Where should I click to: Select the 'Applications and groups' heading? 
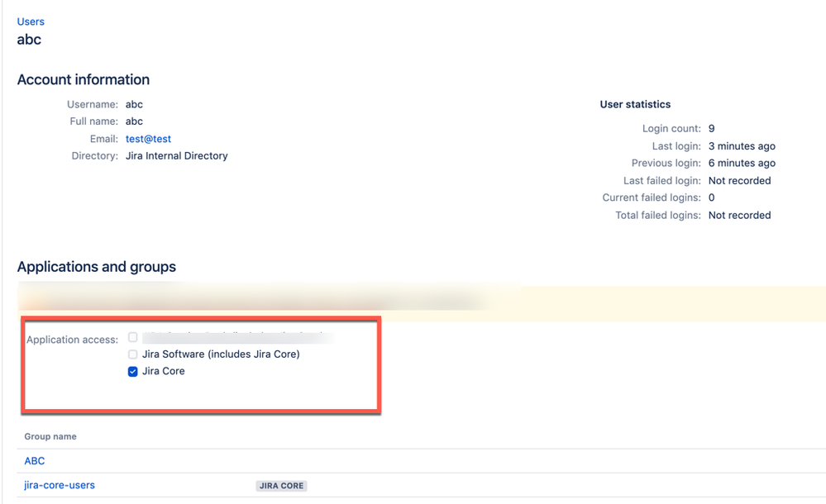point(97,267)
